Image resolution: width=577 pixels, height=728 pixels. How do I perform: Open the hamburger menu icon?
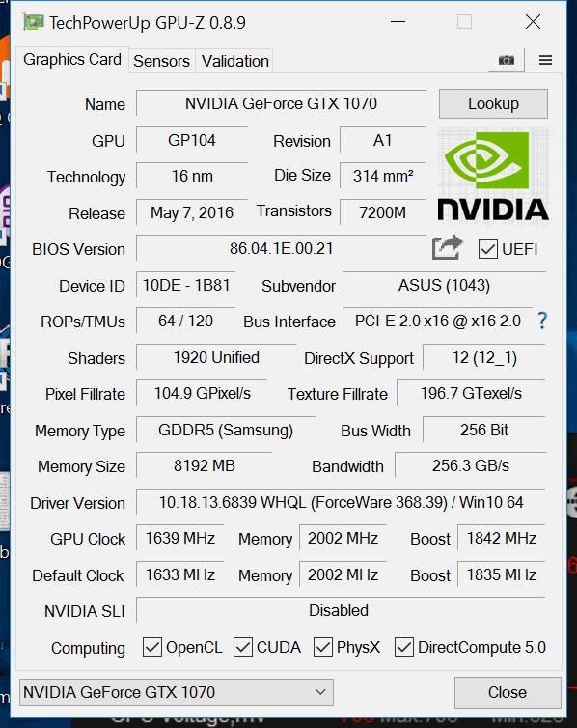(545, 60)
